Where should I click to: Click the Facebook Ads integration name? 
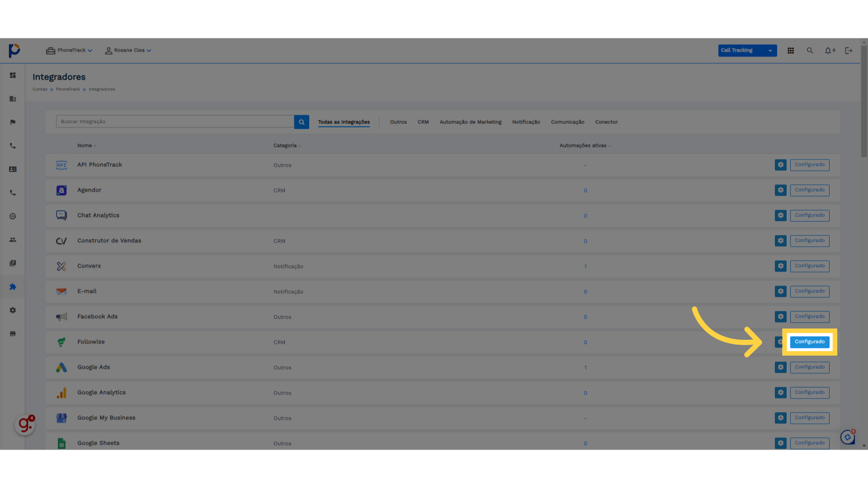tap(97, 317)
